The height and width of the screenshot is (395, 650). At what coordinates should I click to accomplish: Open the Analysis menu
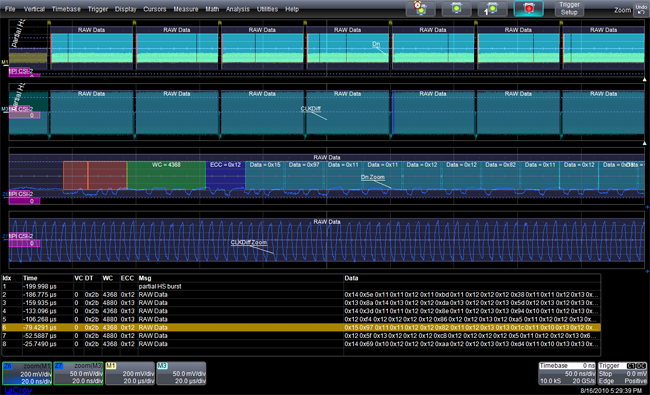(238, 9)
